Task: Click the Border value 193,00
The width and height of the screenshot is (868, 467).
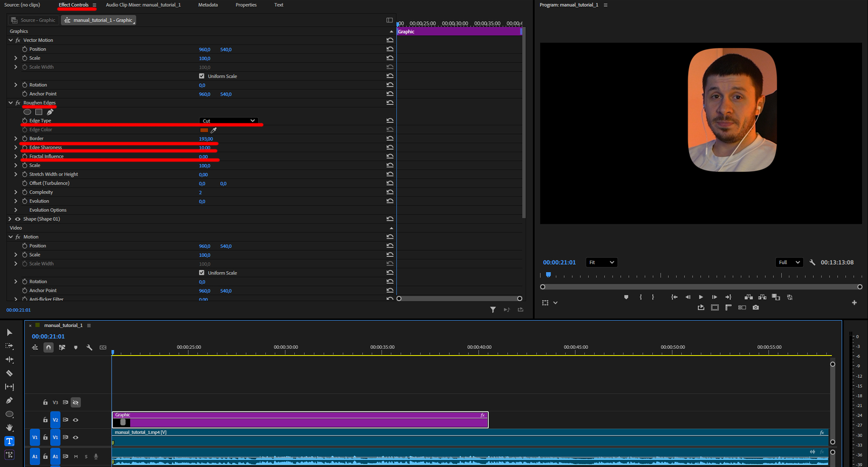Action: point(206,139)
